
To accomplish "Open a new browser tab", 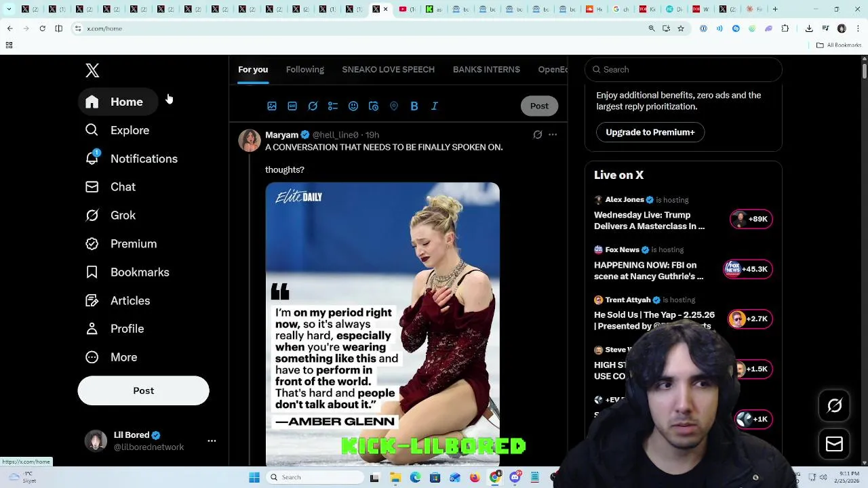I will [x=775, y=9].
